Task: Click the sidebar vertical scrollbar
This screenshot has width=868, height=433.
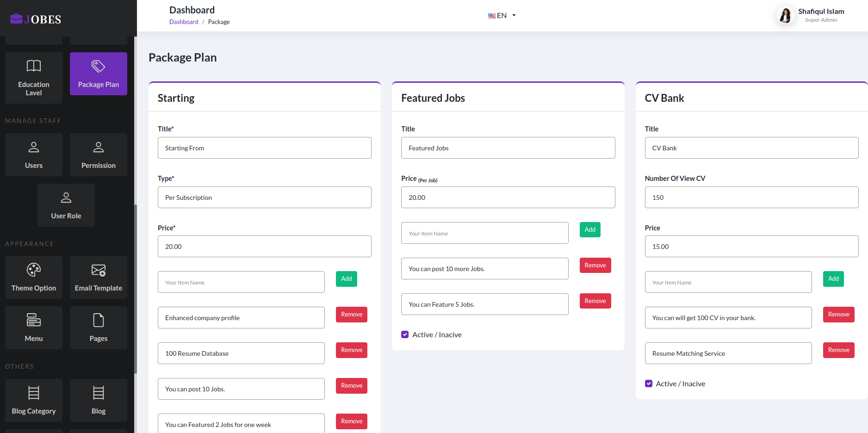Action: [136, 289]
